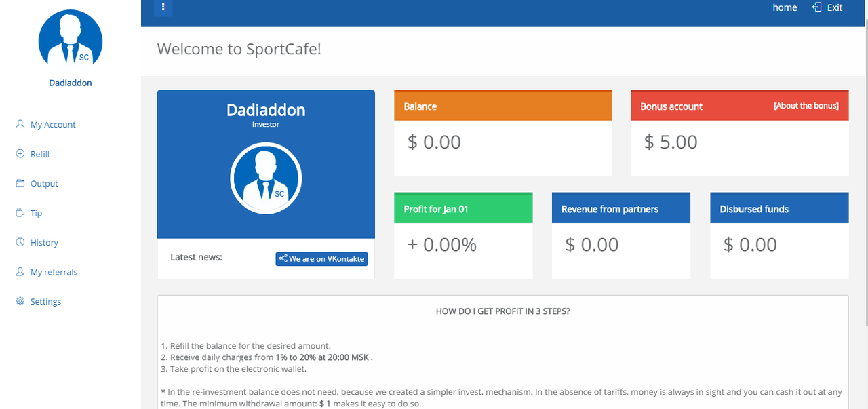The width and height of the screenshot is (868, 409).
Task: Open the home link in header
Action: (785, 7)
